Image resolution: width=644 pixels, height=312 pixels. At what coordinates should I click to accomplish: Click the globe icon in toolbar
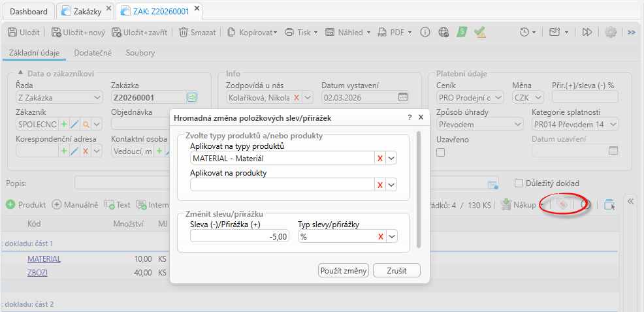point(443,32)
